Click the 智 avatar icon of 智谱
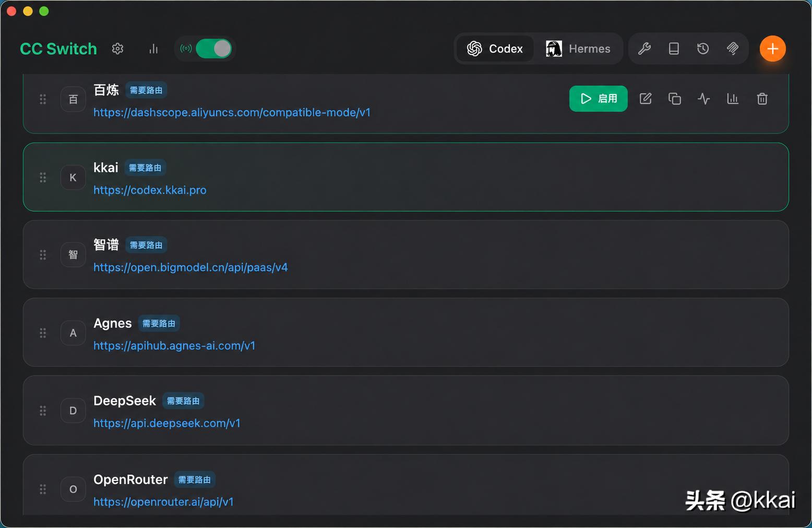The height and width of the screenshot is (528, 812). point(73,255)
